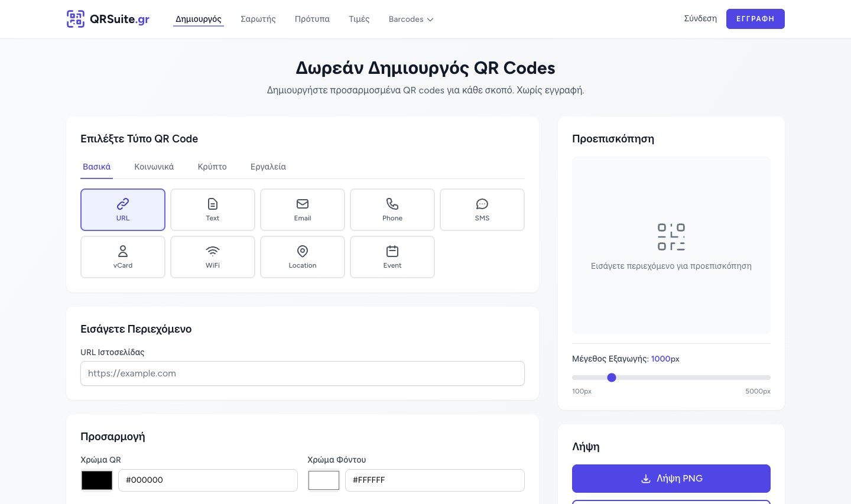
Task: Switch to the Κρύπτο tab
Action: coord(212,167)
